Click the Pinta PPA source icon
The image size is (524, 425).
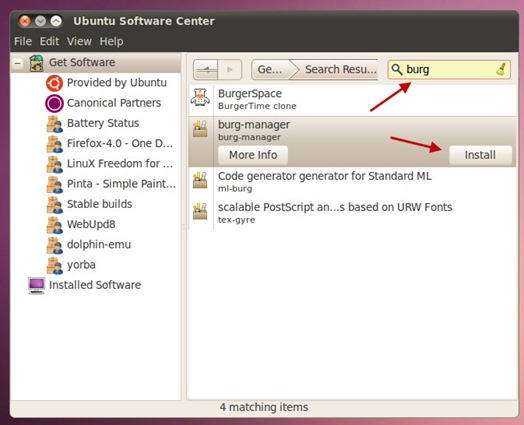54,184
